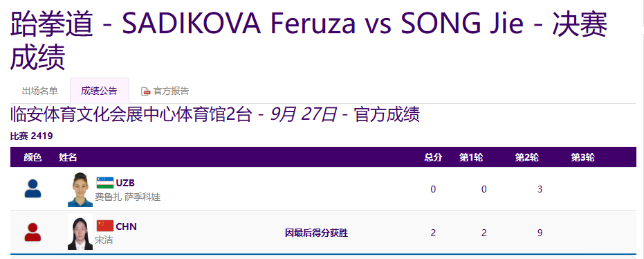Click the blue athlete silhouette icon
The height and width of the screenshot is (259, 644).
click(33, 188)
